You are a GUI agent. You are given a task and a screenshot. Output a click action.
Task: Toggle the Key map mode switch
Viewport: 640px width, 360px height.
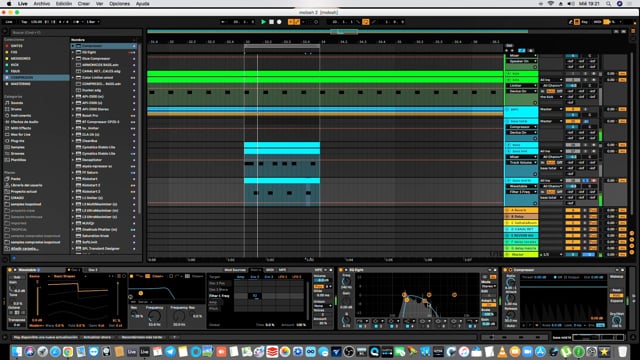click(x=585, y=22)
